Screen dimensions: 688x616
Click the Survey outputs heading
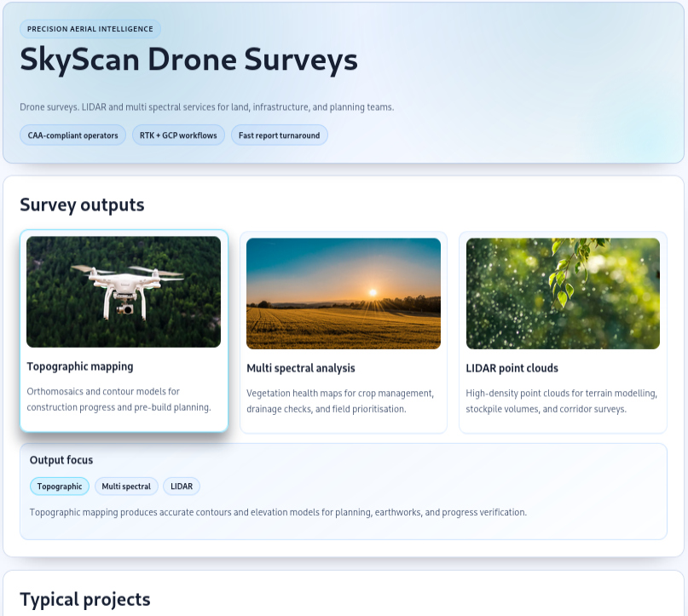(83, 204)
